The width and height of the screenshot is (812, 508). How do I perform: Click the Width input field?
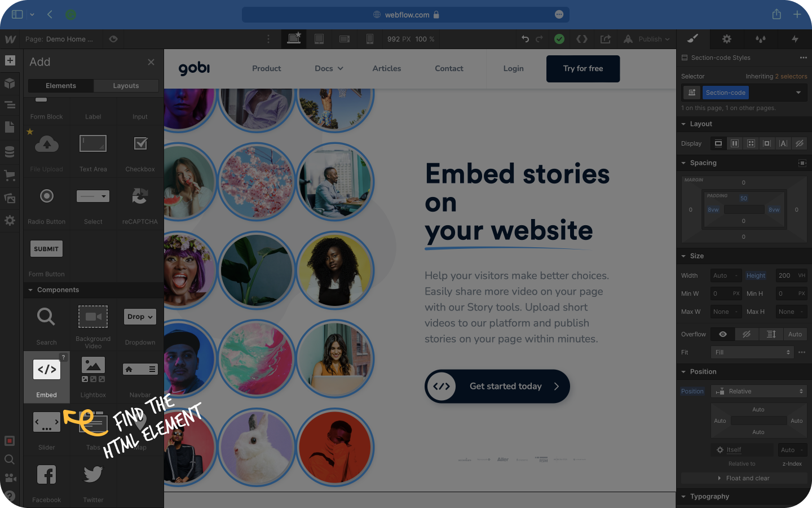point(725,275)
